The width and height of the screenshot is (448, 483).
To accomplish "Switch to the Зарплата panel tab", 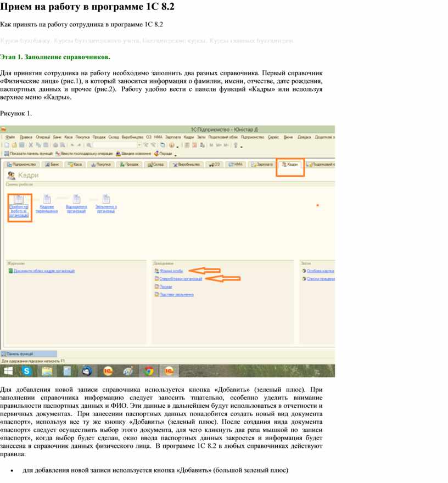I will (262, 165).
